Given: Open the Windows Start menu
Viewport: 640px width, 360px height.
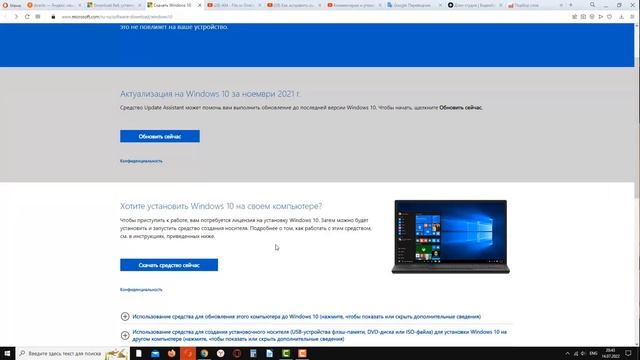Looking at the screenshot, I should 7,353.
